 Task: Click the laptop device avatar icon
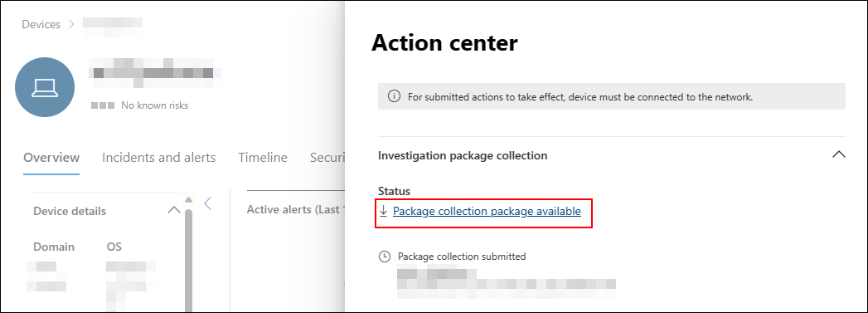coord(45,87)
